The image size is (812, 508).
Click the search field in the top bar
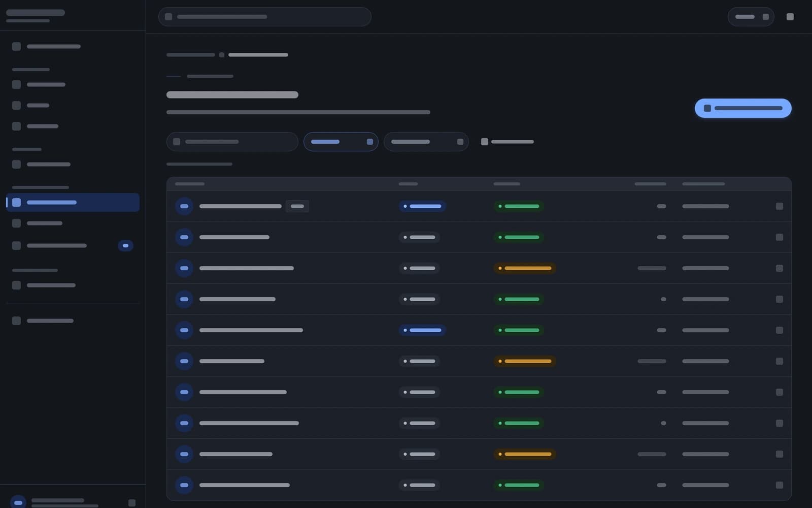pos(264,17)
